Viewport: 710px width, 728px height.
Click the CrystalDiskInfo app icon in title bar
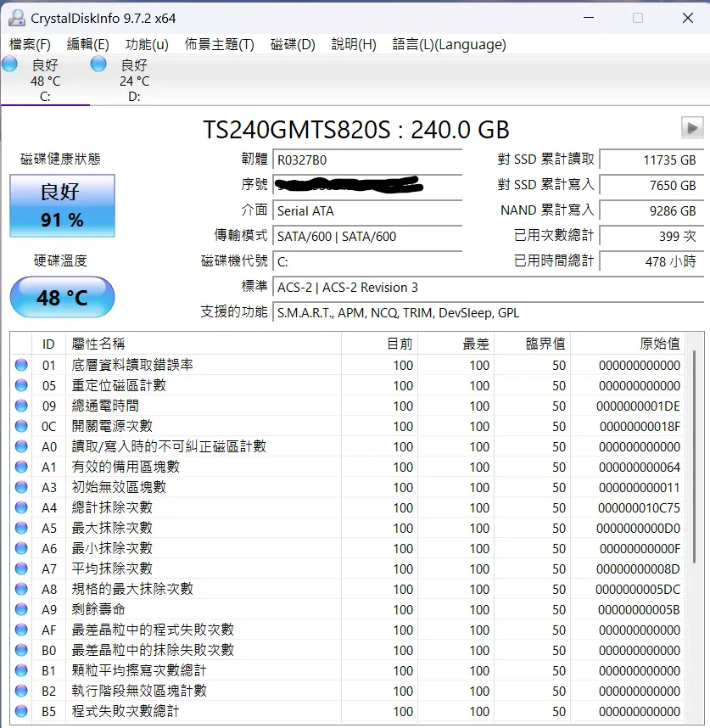pos(16,17)
